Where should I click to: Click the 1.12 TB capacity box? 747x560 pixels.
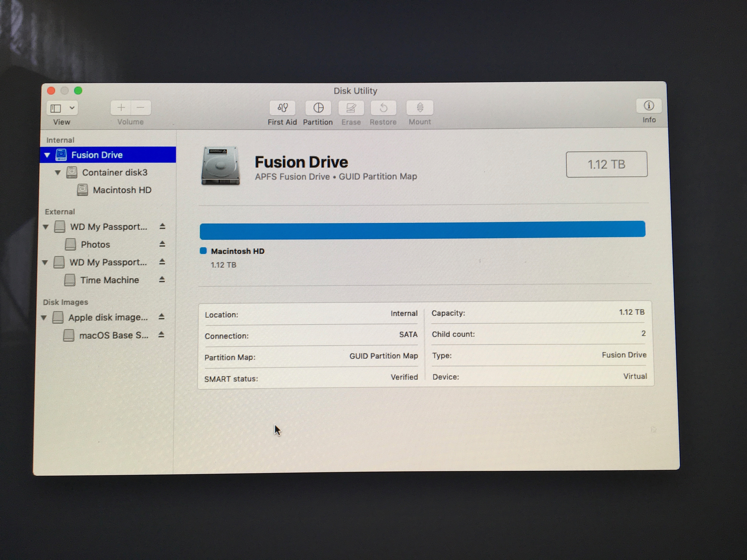point(607,164)
